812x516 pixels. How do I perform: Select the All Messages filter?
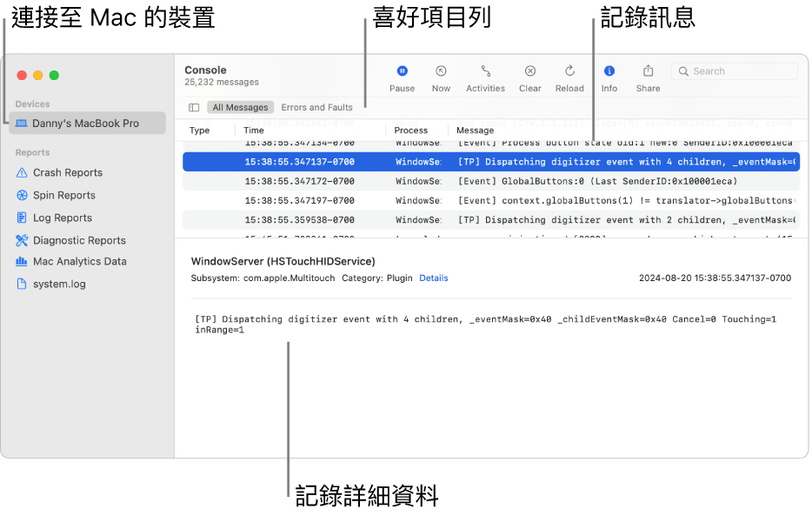pos(240,107)
